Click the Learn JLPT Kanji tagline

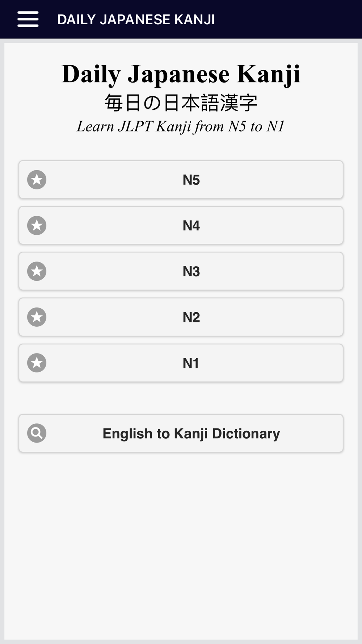(181, 126)
